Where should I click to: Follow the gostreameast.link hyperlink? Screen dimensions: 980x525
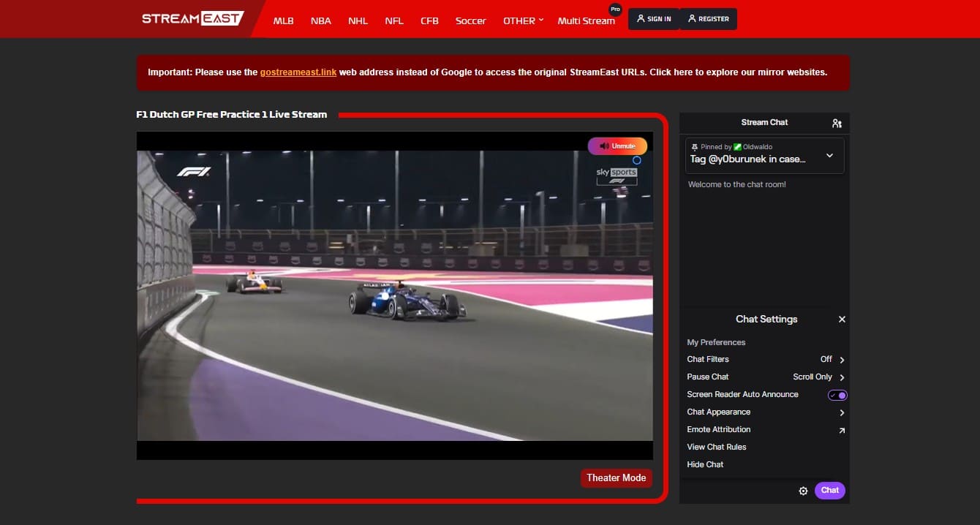coord(298,72)
